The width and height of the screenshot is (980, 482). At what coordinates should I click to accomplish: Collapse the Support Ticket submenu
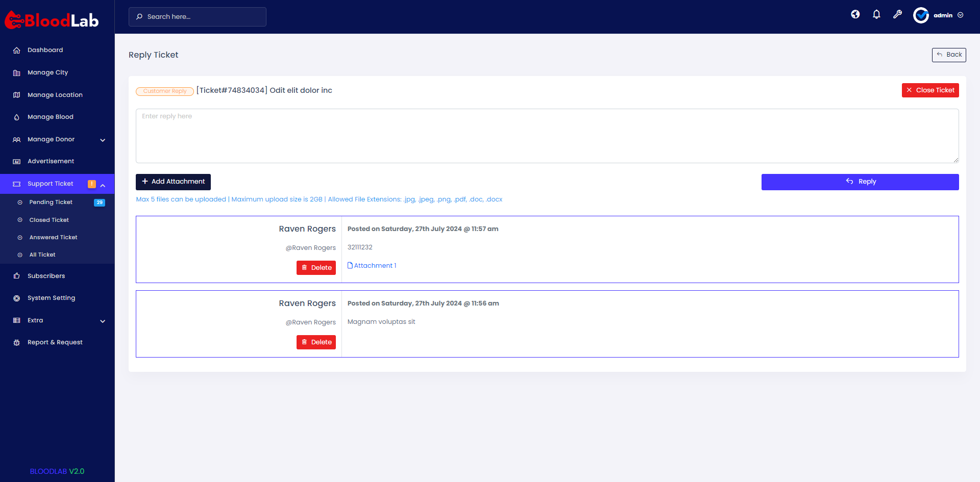[x=103, y=185]
